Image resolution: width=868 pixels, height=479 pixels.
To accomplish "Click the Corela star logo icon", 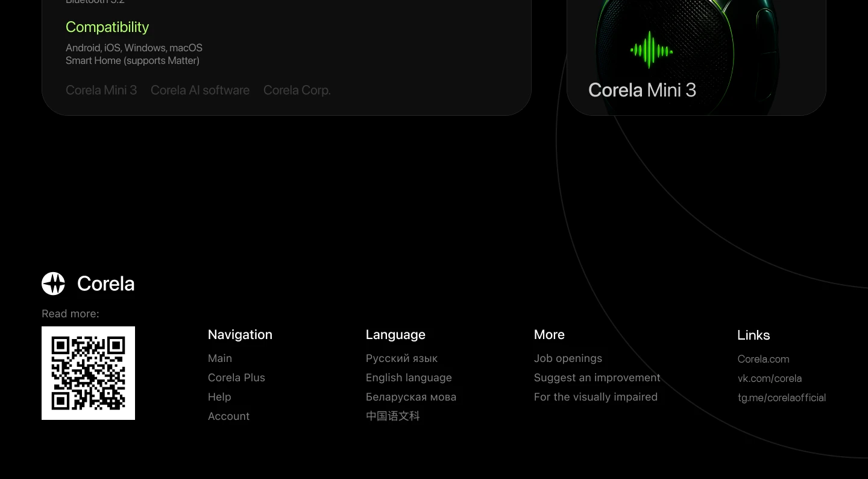I will (x=53, y=284).
